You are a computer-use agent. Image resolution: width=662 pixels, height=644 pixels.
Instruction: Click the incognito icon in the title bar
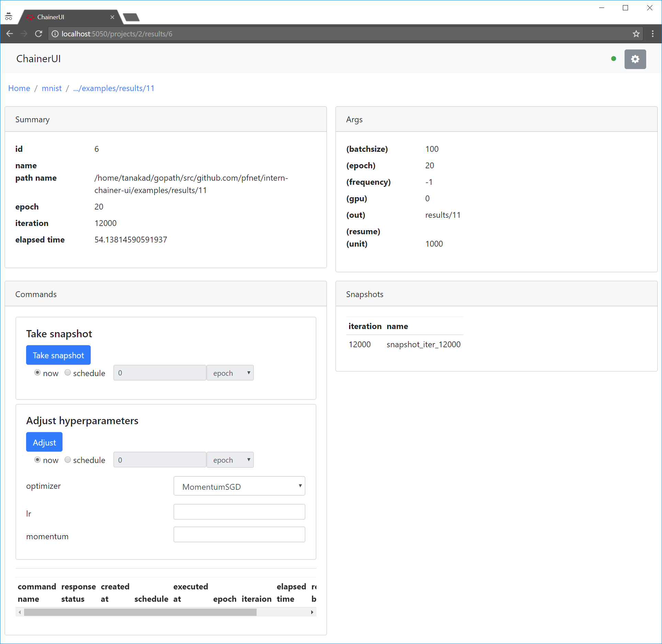coord(9,16)
